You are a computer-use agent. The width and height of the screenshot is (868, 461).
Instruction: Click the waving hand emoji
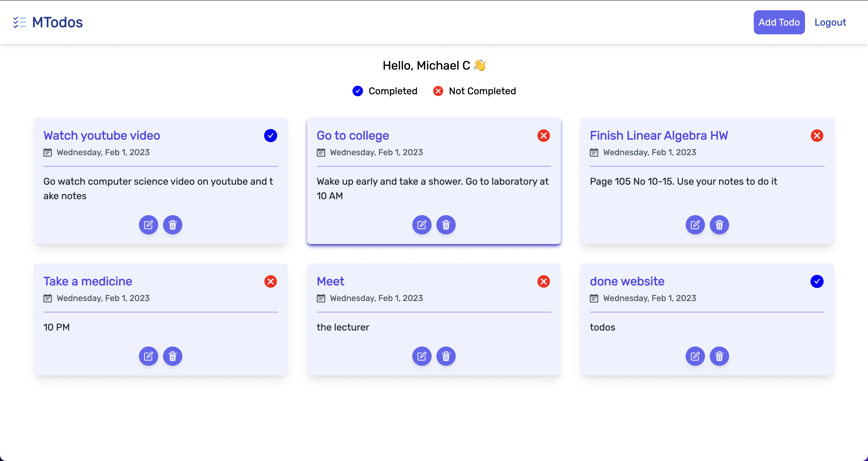[480, 65]
